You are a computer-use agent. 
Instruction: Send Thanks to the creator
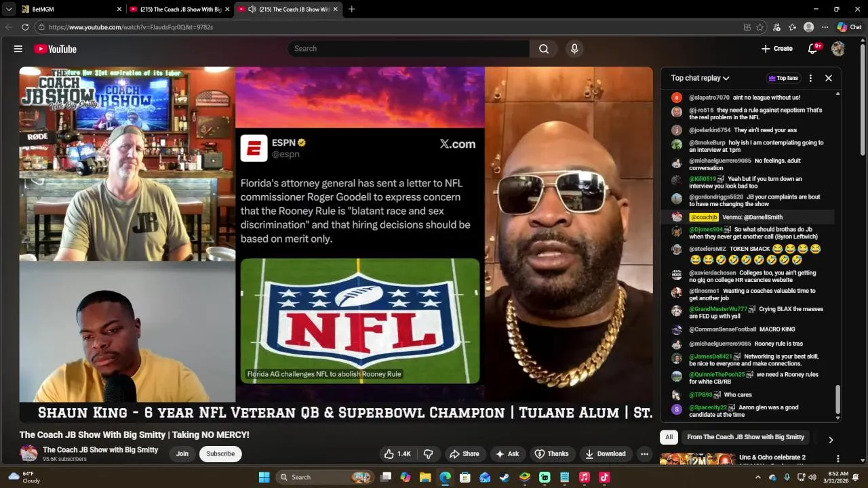point(552,454)
